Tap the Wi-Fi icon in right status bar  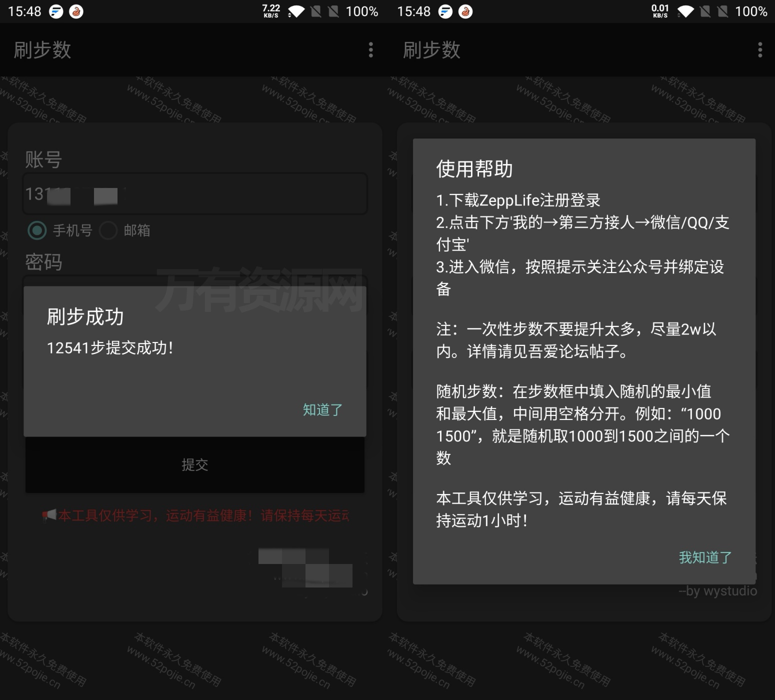(x=685, y=11)
